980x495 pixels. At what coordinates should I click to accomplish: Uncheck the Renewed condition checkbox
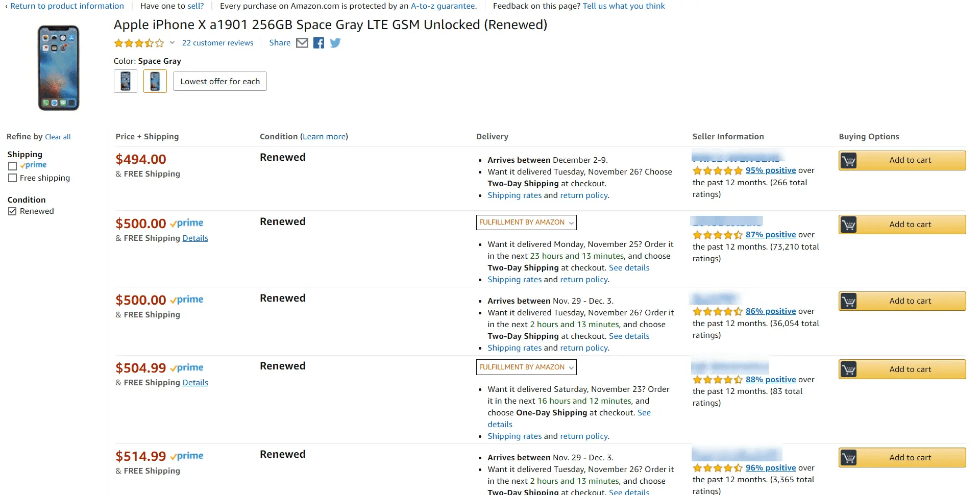(13, 211)
